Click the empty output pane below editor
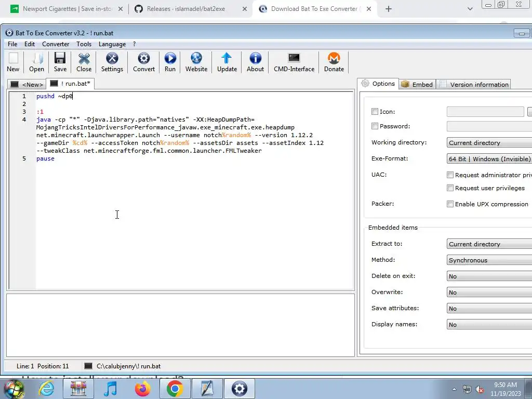This screenshot has height=399, width=532. point(180,325)
